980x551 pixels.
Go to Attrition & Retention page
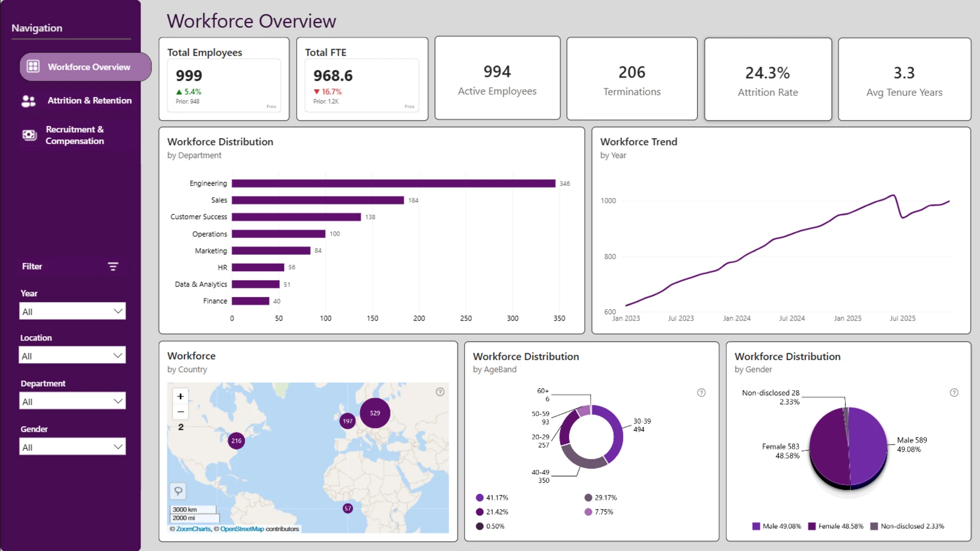pos(89,101)
